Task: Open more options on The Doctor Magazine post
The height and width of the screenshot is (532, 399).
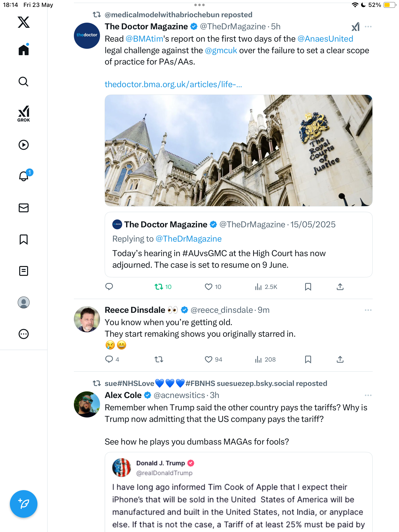Action: 368,27
